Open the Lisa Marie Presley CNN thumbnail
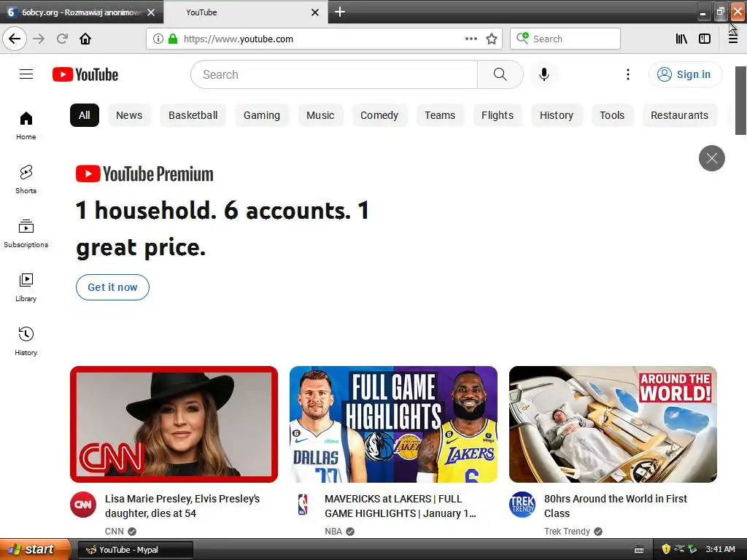 tap(174, 424)
